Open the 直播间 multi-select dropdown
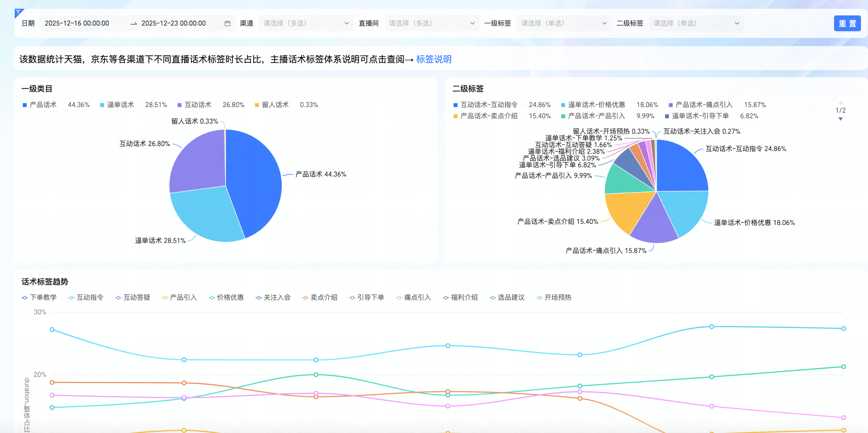868x433 pixels. pos(432,23)
